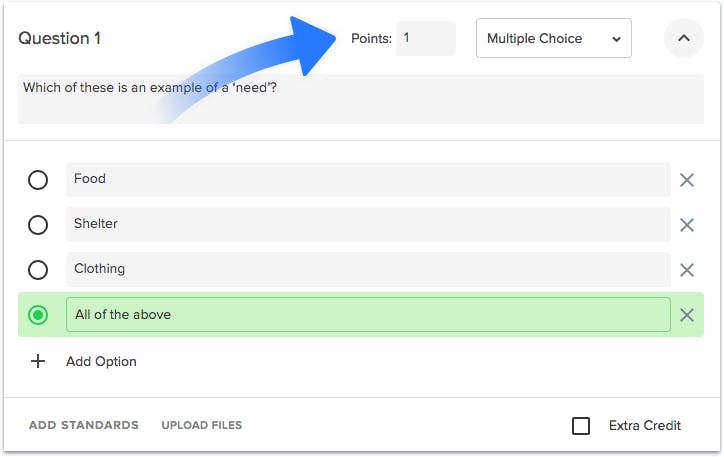Click the selected 'All of the above' radio
Viewport: 724px width, 457px height.
coord(38,315)
